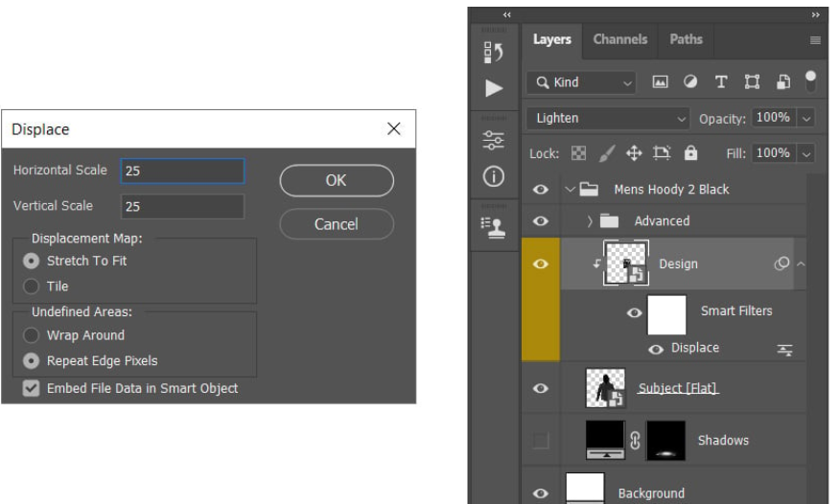Select the Advanced group folder icon

(x=609, y=220)
